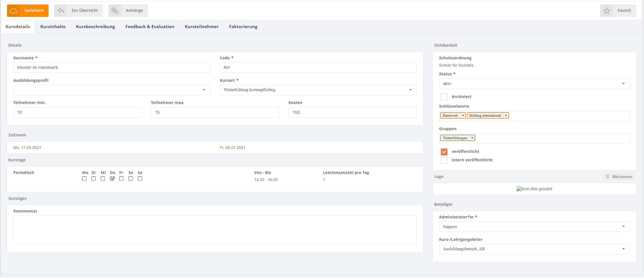This screenshot has width=644, height=278.
Task: Click the Teilnehmer max. field
Action: (215, 112)
